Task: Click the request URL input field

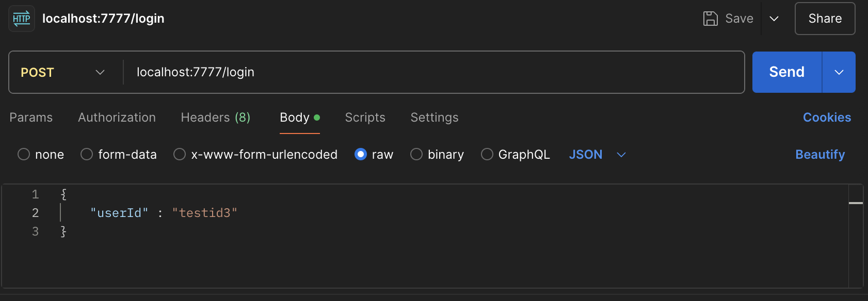Action: [x=433, y=72]
